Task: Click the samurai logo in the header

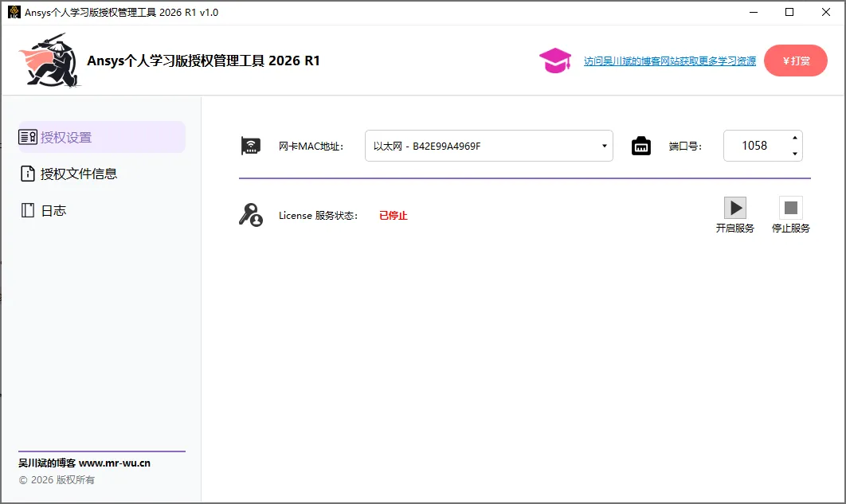Action: (49, 61)
